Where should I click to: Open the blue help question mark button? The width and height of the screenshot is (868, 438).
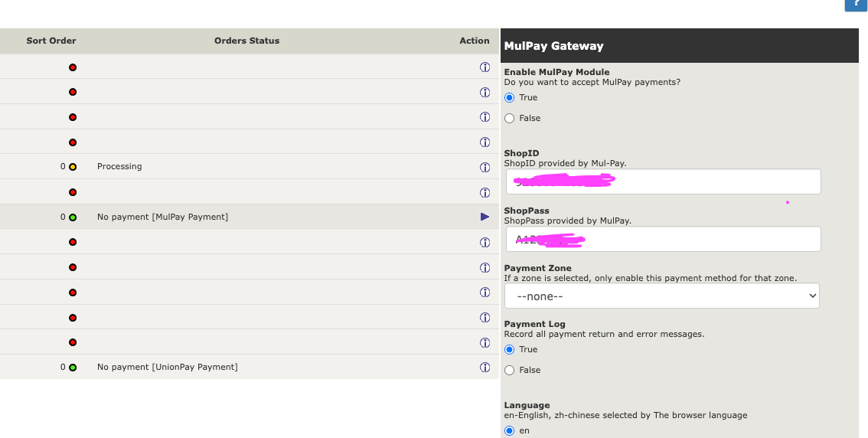click(857, 5)
